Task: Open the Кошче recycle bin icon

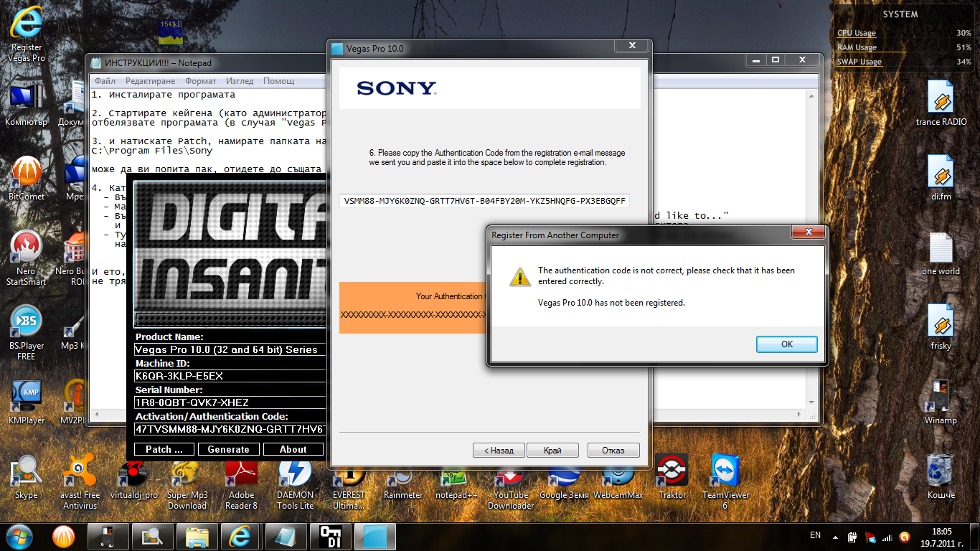Action: (x=941, y=477)
